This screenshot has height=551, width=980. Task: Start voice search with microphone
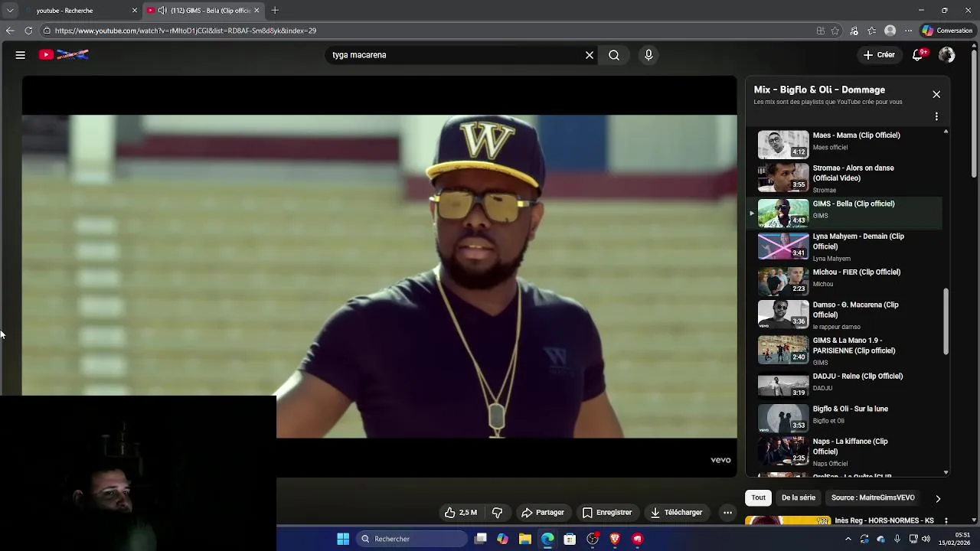648,55
